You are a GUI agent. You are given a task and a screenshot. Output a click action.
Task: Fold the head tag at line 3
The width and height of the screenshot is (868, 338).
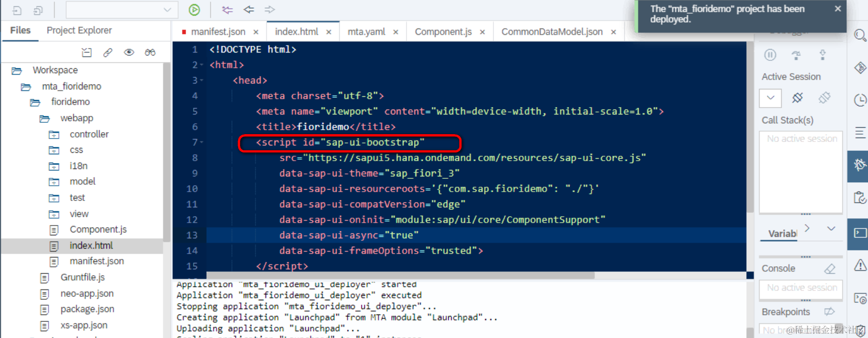(x=201, y=80)
